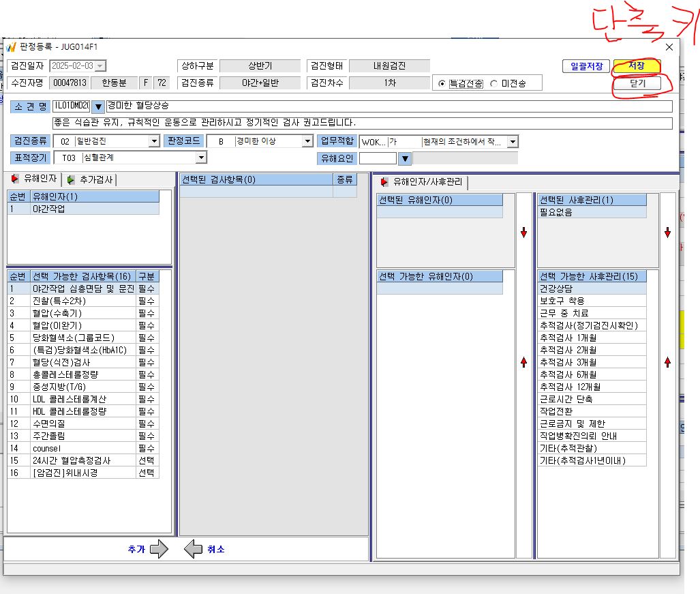
Task: Select the 특검전송 radio button
Action: point(442,83)
